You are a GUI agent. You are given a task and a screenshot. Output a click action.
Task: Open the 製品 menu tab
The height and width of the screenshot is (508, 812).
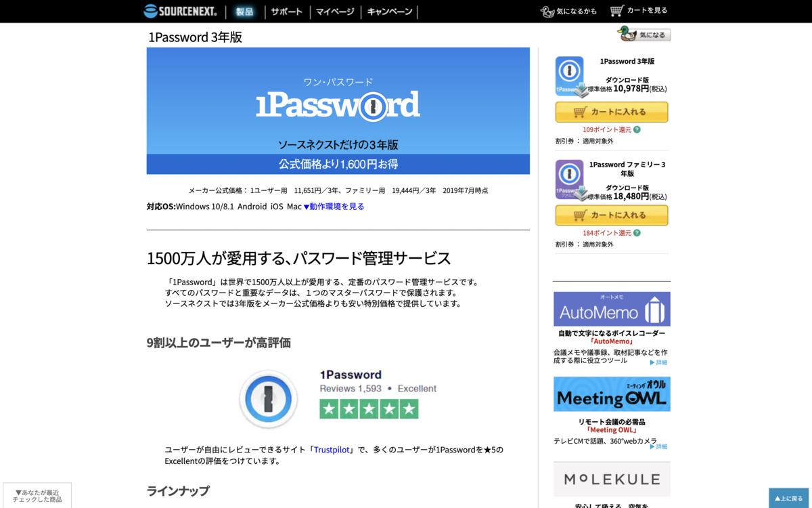point(245,12)
